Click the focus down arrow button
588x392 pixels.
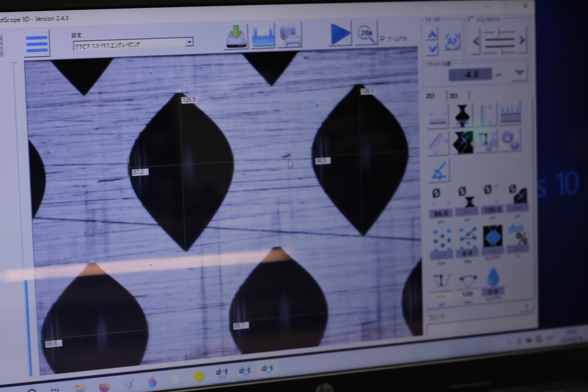click(x=432, y=49)
